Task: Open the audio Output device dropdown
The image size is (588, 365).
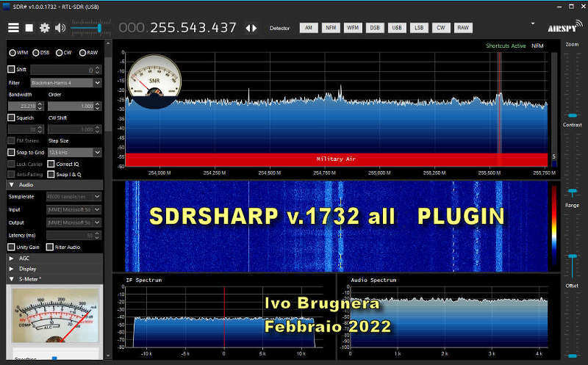Action: [x=74, y=223]
